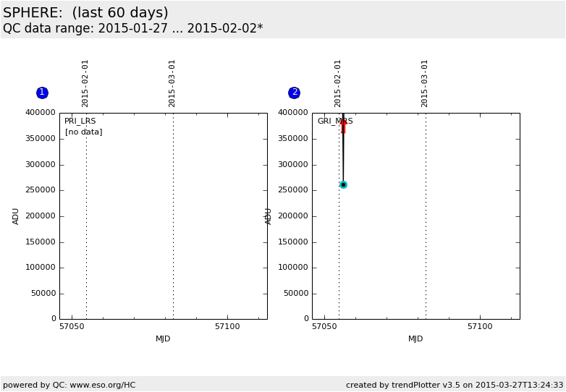Click the red arrow marker in GRI_MRS plot
The height and width of the screenshot is (392, 566).
point(343,125)
